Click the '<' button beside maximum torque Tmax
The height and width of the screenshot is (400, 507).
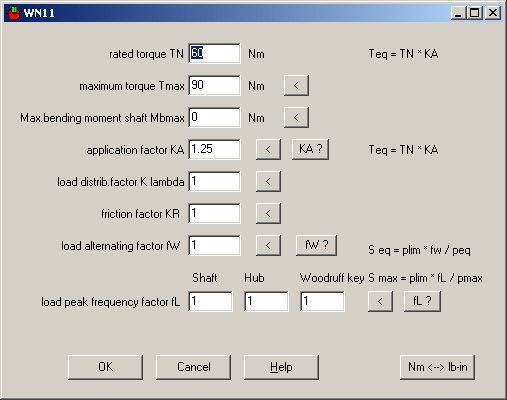click(x=296, y=85)
